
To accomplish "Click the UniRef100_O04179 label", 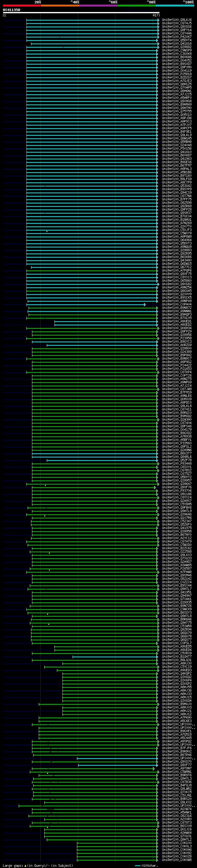I will coord(177,429).
